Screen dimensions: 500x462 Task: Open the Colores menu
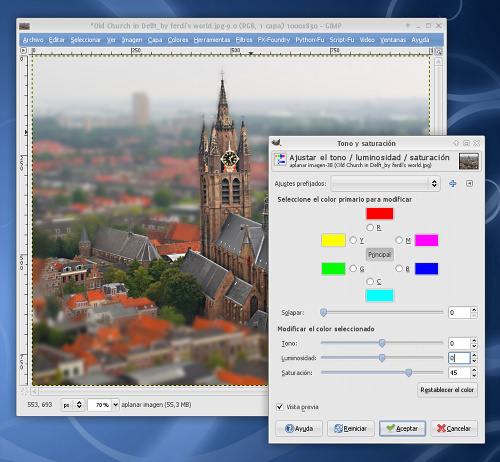tap(178, 40)
